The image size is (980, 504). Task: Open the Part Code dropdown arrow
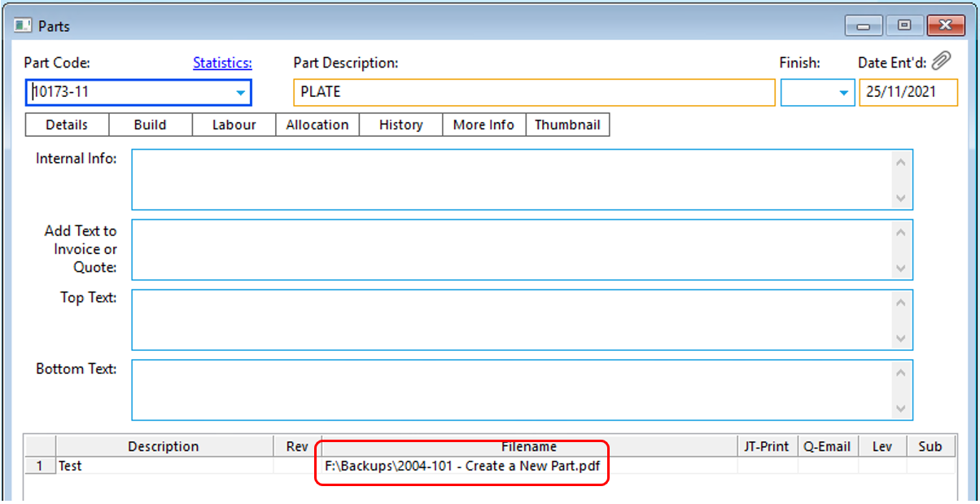pos(240,93)
